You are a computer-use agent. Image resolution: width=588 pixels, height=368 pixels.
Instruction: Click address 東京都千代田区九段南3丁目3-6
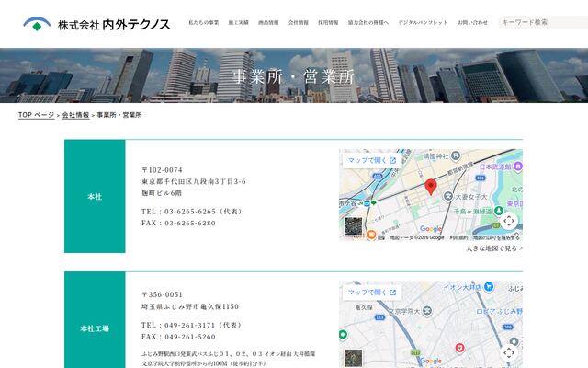tap(194, 182)
